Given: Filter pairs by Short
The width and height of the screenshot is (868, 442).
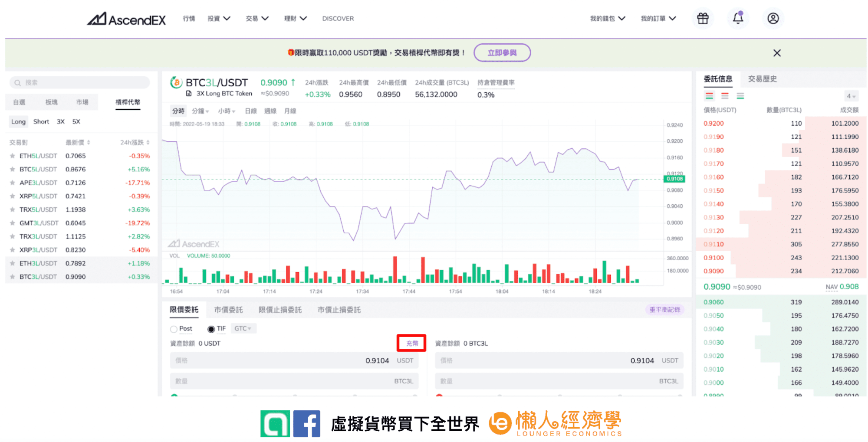Looking at the screenshot, I should (x=41, y=122).
